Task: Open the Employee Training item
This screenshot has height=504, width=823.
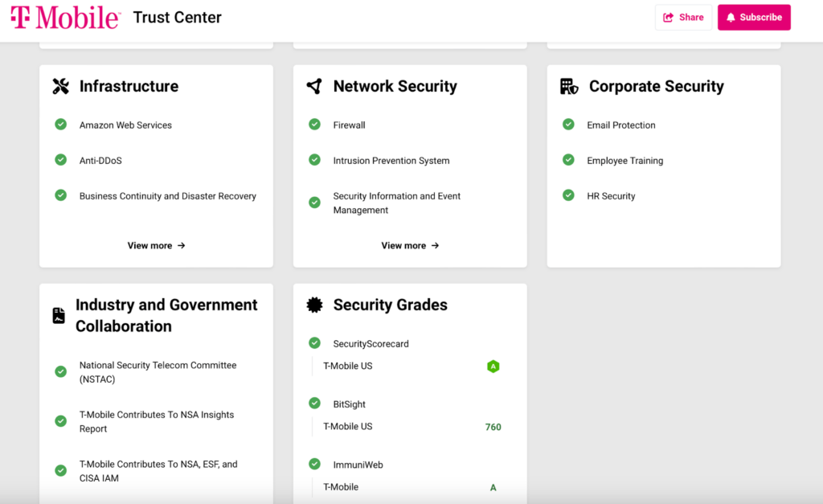Action: click(x=624, y=161)
